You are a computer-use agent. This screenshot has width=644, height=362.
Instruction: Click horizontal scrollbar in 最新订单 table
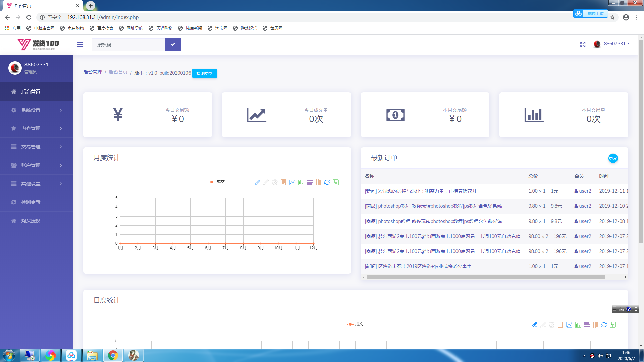coord(485,277)
